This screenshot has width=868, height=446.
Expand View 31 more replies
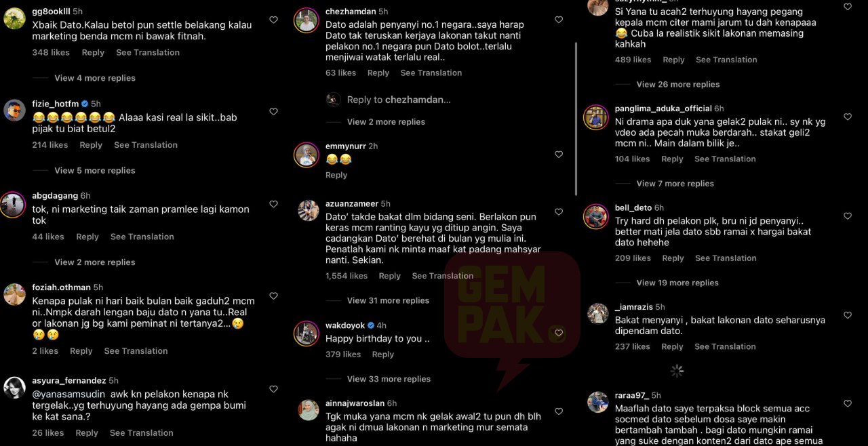[x=388, y=300]
